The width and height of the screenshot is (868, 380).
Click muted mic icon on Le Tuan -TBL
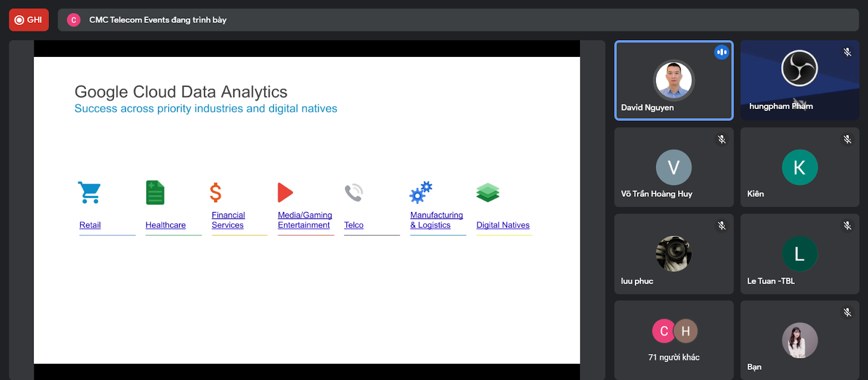point(847,226)
